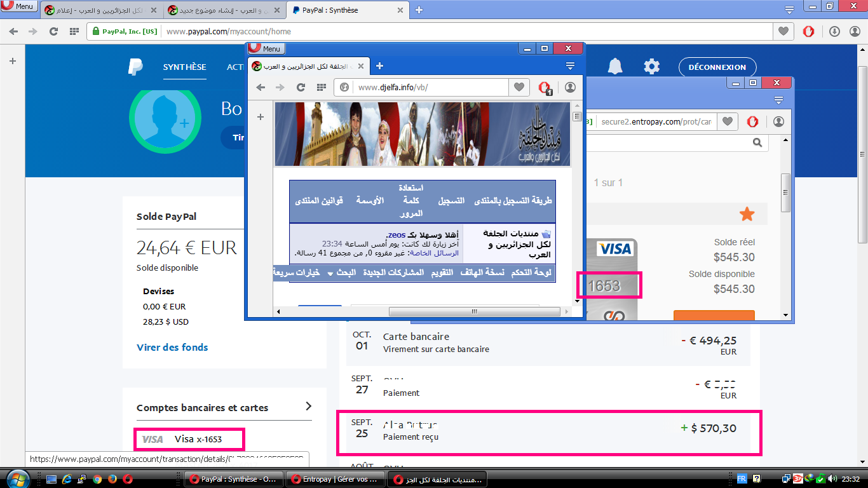Open Speed Dial grid in PayPal window
This screenshot has height=488, width=868.
pos(74,31)
